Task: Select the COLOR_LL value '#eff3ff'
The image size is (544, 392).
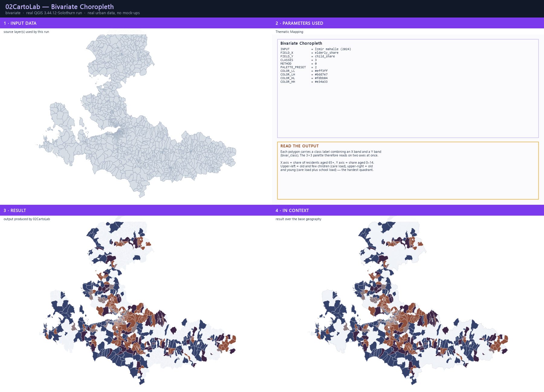Action: tap(321, 71)
